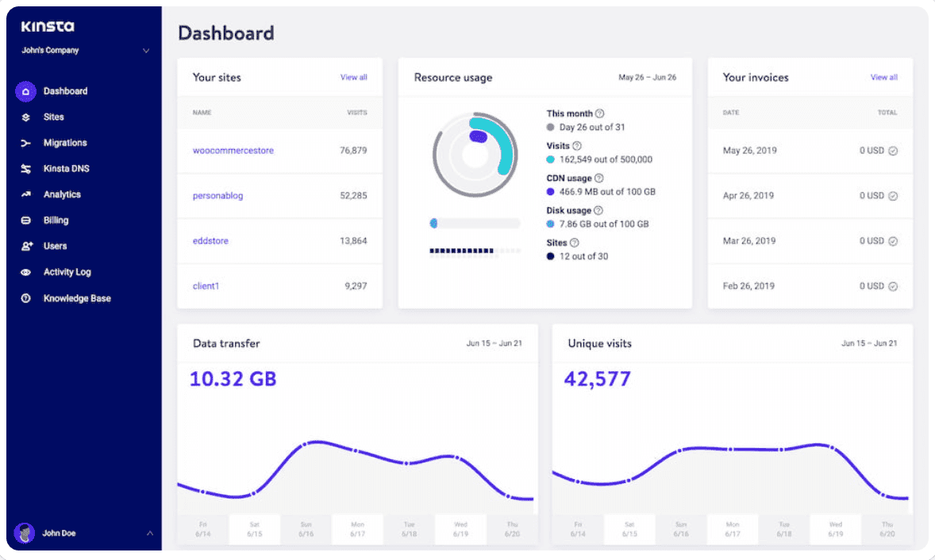Open the Knowledge Base icon

(x=25, y=298)
